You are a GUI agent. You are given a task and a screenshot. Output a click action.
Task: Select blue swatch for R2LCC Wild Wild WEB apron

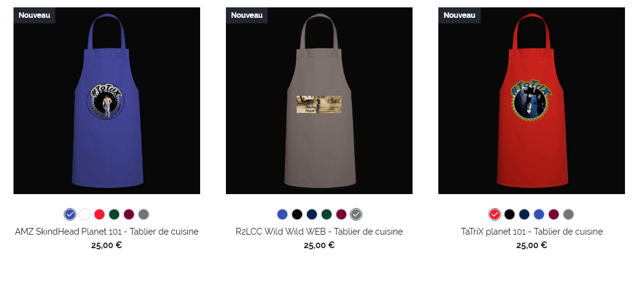tap(282, 214)
